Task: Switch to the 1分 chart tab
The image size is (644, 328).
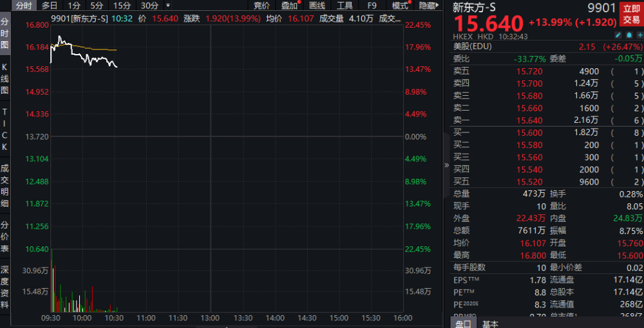Action: coord(74,6)
